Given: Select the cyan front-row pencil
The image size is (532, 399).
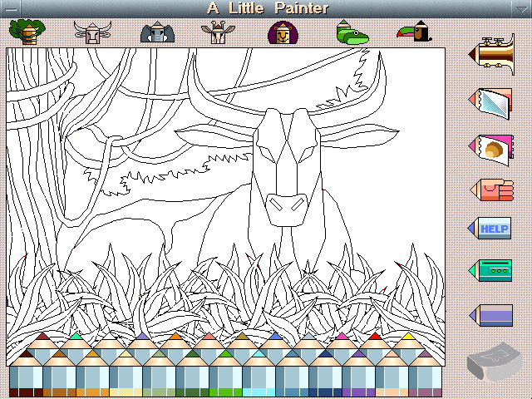Looking at the screenshot, I should (x=259, y=375).
